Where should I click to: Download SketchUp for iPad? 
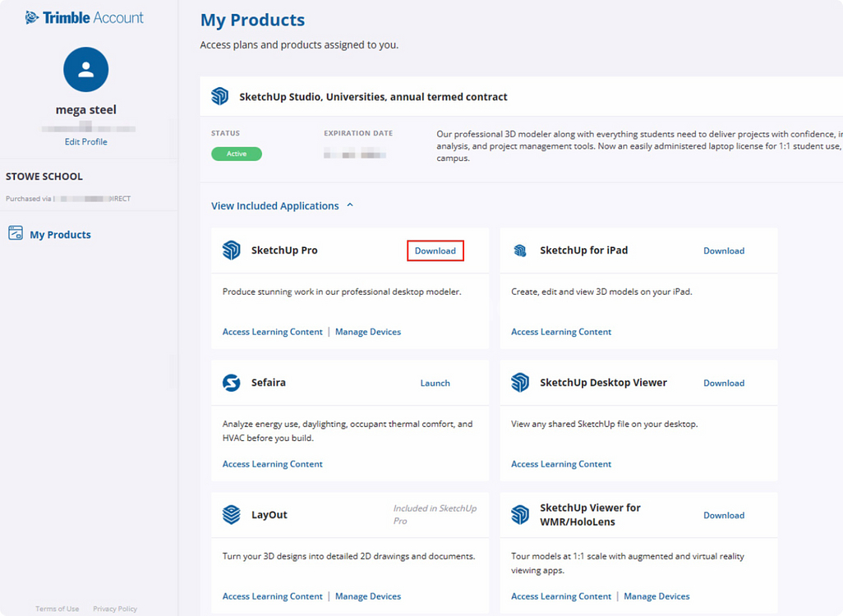[724, 251]
